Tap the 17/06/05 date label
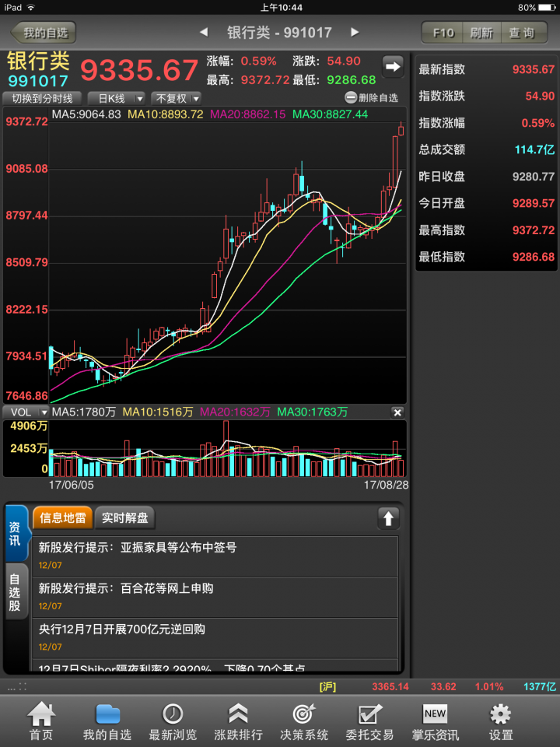The image size is (560, 747). pos(72,485)
